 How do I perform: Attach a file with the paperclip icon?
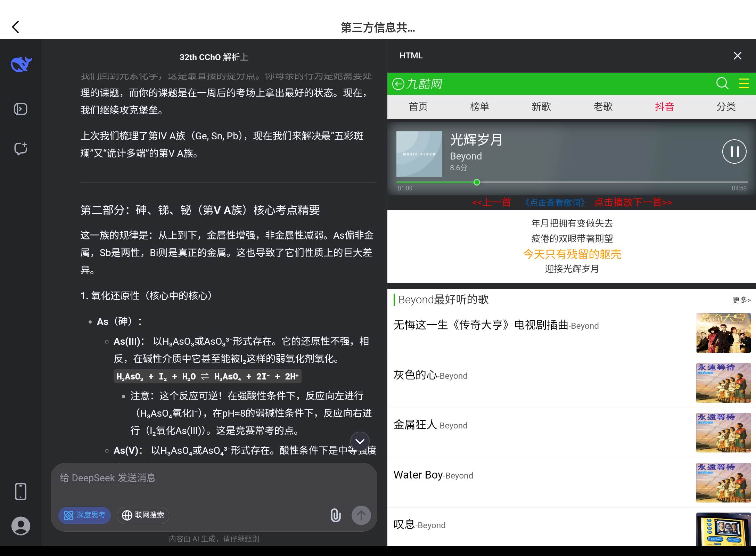point(336,515)
